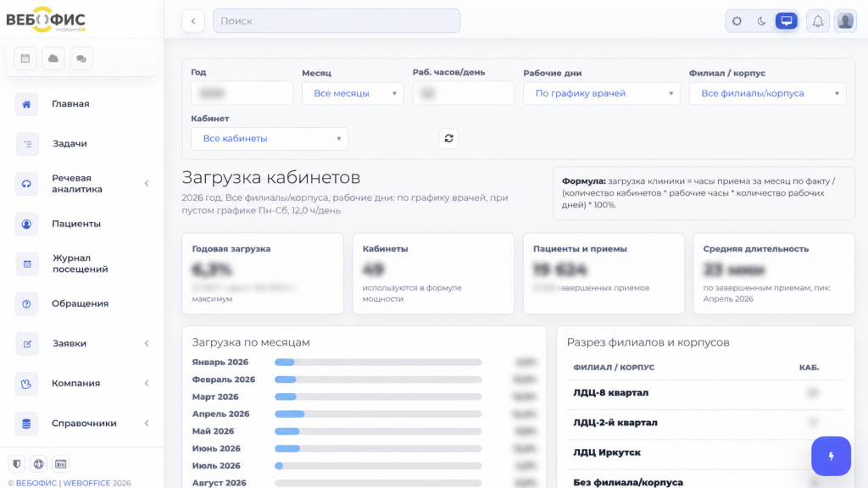
Task: Click the Пациенты и приемы card
Action: pos(604,274)
